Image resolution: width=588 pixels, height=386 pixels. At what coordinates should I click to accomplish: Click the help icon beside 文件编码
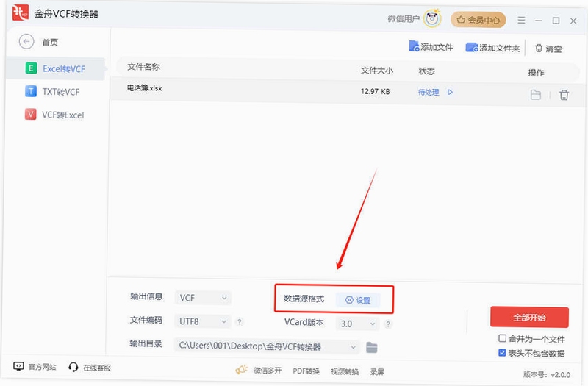240,322
